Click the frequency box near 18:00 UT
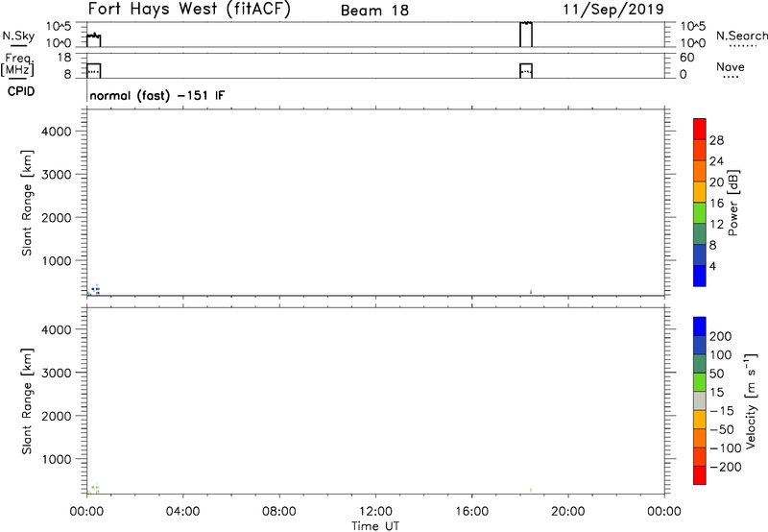The width and height of the screenshot is (768, 532). pyautogui.click(x=526, y=70)
